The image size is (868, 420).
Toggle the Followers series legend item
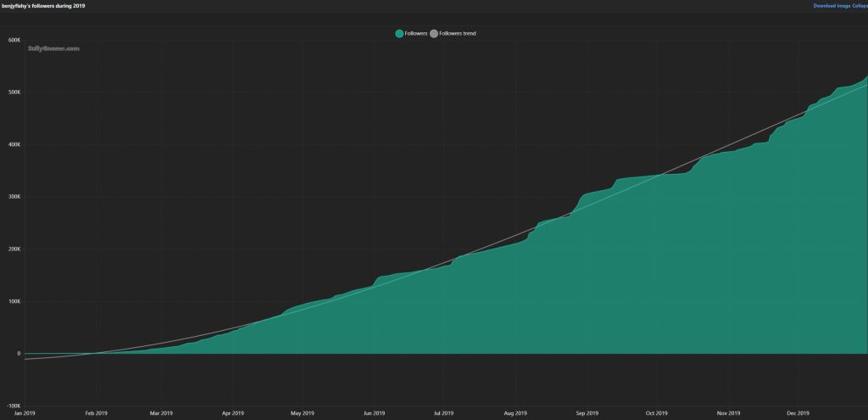[x=411, y=34]
